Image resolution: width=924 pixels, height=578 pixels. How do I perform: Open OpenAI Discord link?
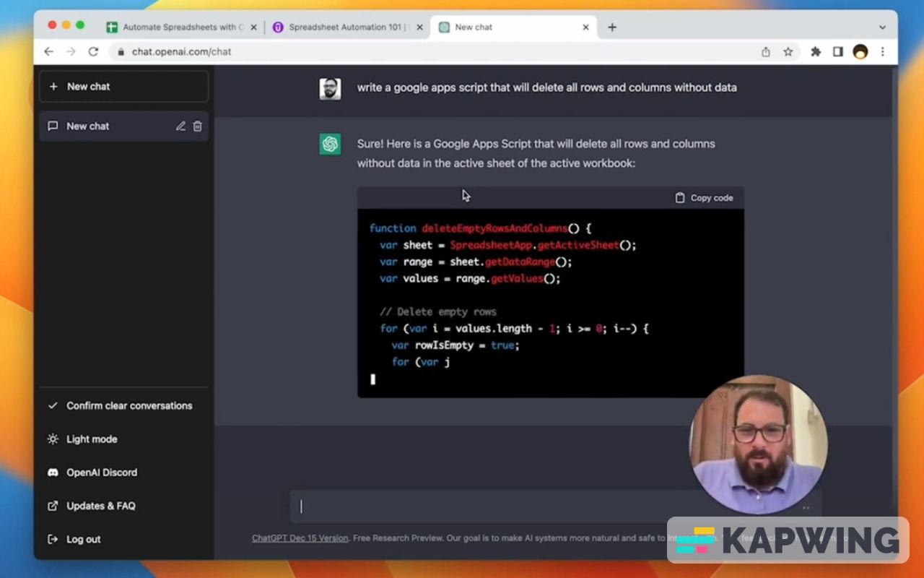[123, 472]
